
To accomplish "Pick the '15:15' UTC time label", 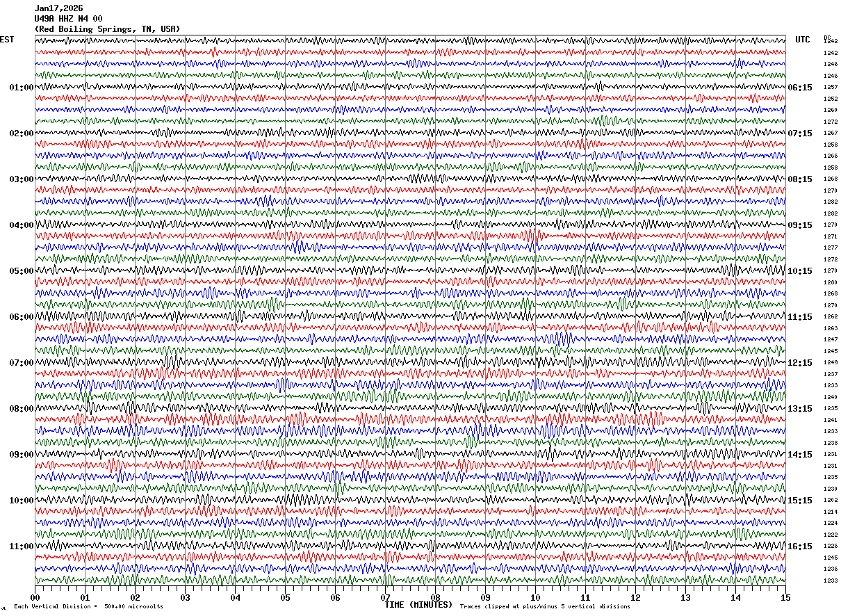I will coord(801,501).
